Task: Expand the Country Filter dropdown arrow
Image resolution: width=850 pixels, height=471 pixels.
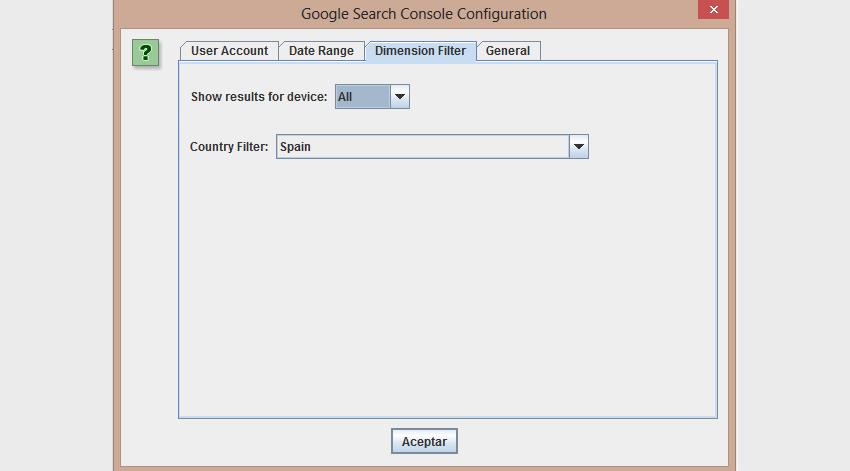Action: [578, 146]
